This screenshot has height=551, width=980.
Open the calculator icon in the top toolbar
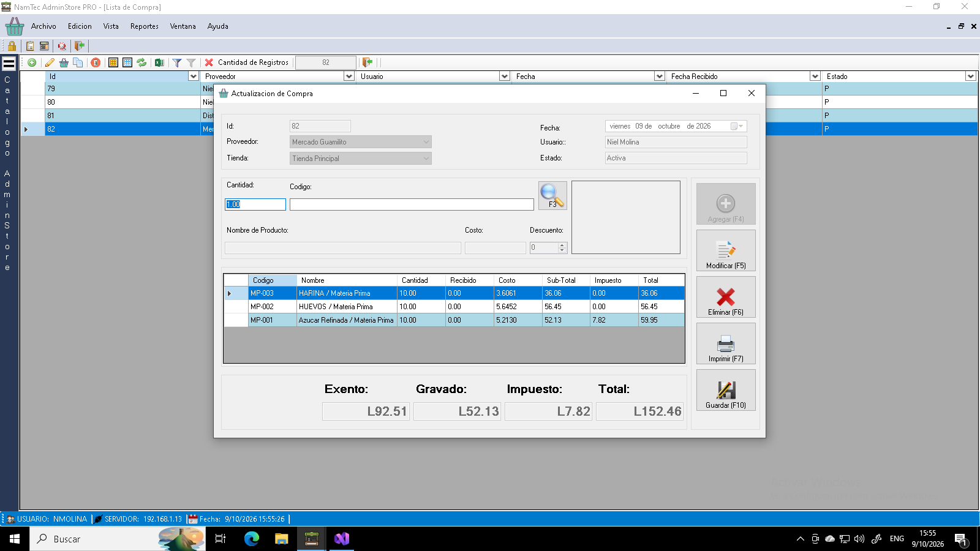tap(44, 46)
